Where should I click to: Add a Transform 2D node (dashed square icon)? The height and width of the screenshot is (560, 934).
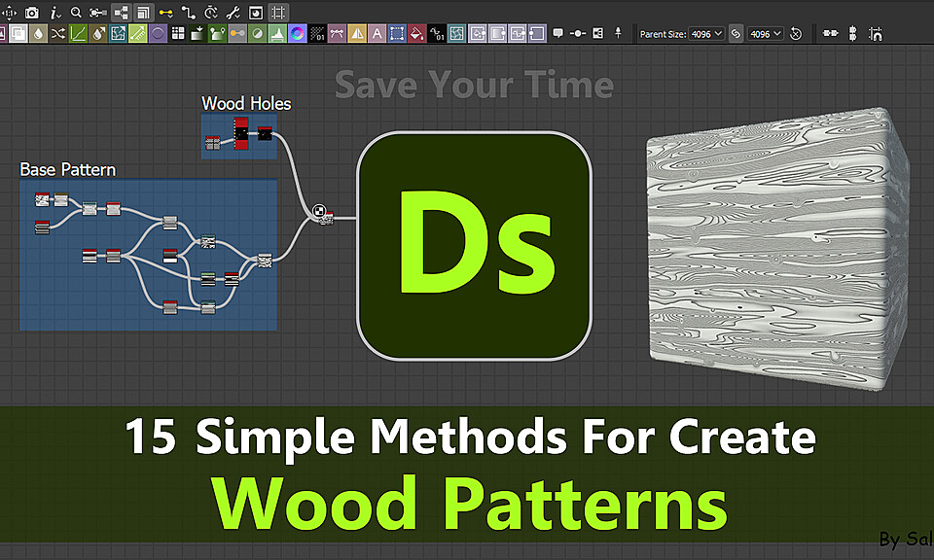click(397, 33)
